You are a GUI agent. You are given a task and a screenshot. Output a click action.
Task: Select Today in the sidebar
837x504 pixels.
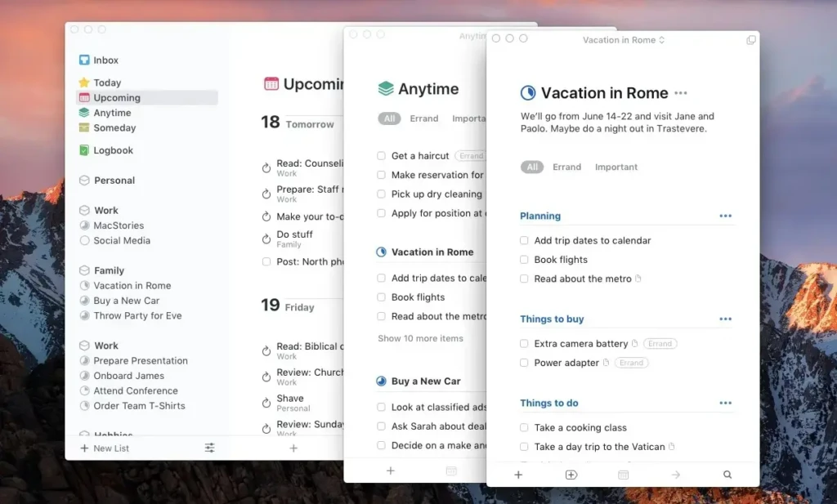tap(107, 82)
